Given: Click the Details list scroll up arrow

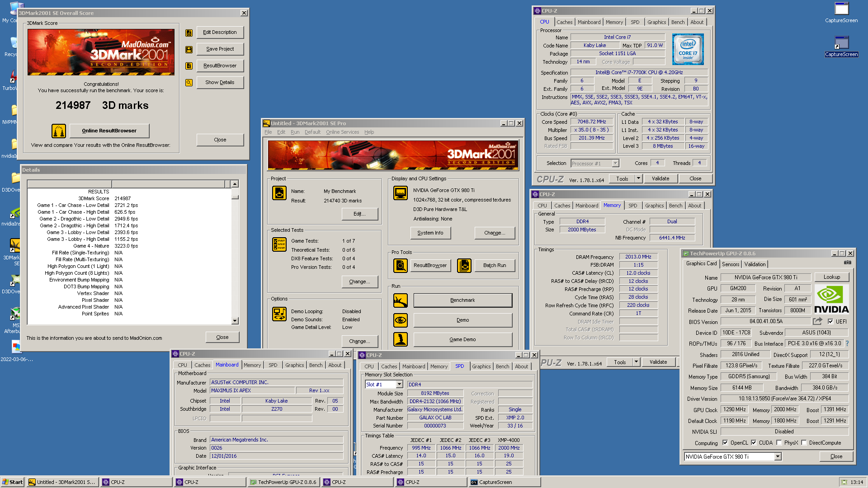Looking at the screenshot, I should (235, 184).
